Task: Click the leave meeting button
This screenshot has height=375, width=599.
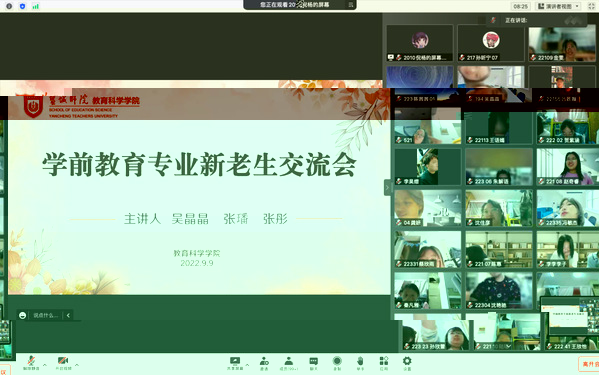Action: (x=589, y=364)
